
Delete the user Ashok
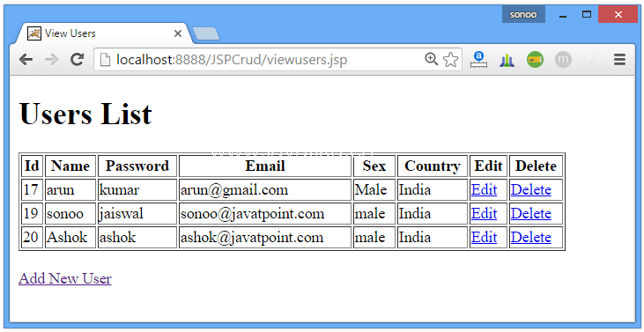tap(530, 237)
